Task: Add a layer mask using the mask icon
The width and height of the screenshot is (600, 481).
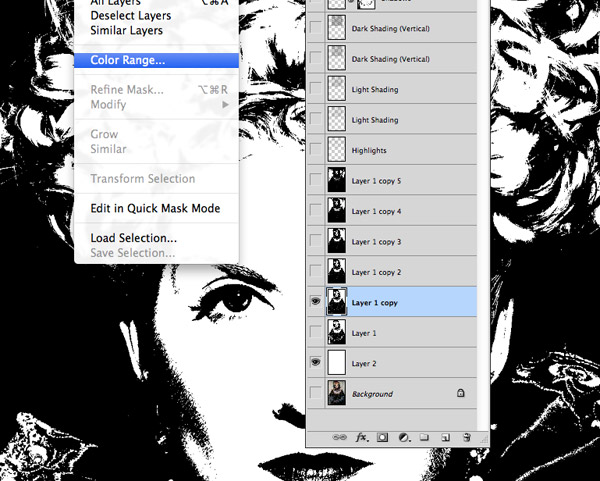Action: pos(382,437)
